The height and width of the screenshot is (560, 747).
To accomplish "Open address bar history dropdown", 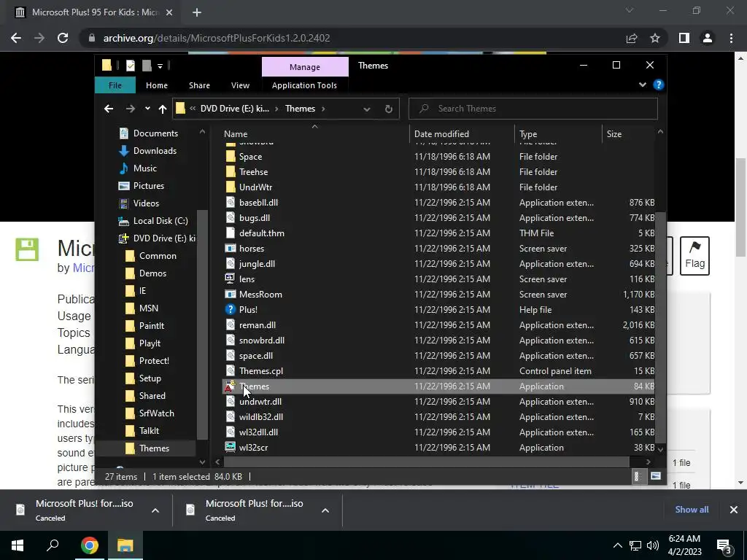I will coord(366,109).
